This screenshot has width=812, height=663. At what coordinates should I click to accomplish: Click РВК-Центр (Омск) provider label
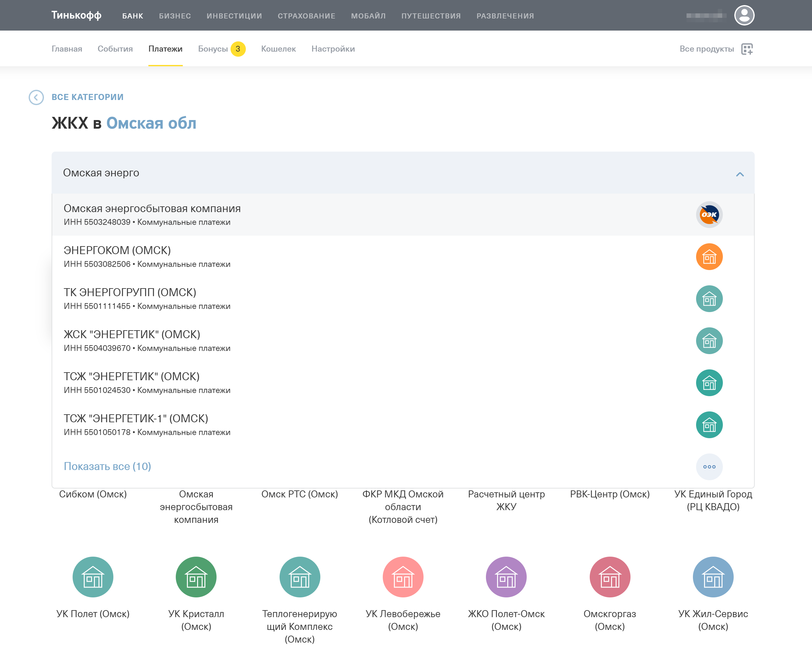coord(610,494)
